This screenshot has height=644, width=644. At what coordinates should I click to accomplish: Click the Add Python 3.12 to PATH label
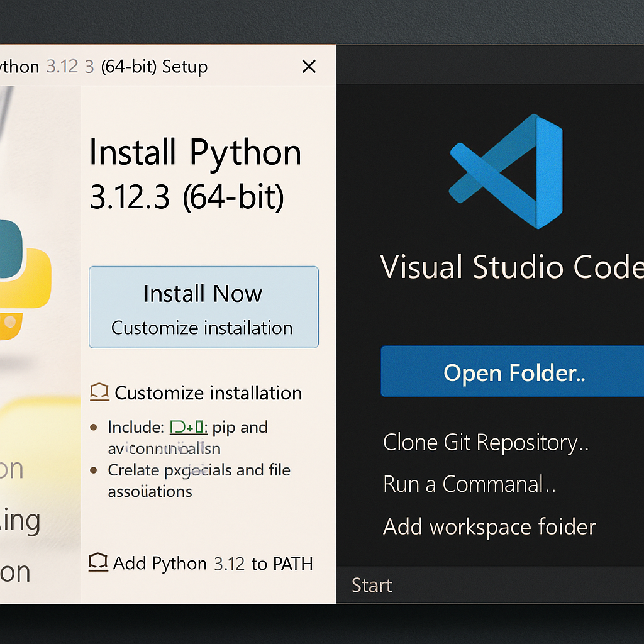[213, 563]
